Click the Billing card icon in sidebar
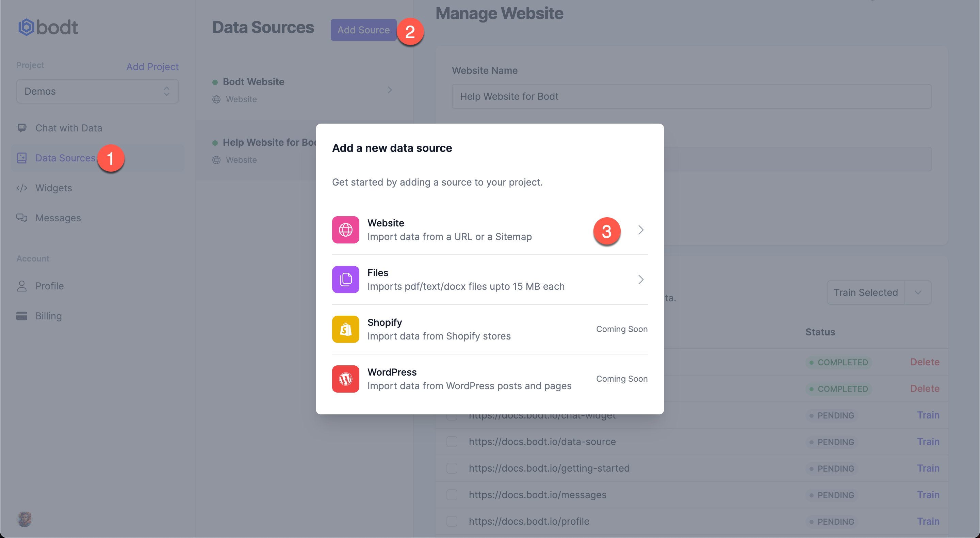This screenshot has height=538, width=980. click(x=22, y=316)
